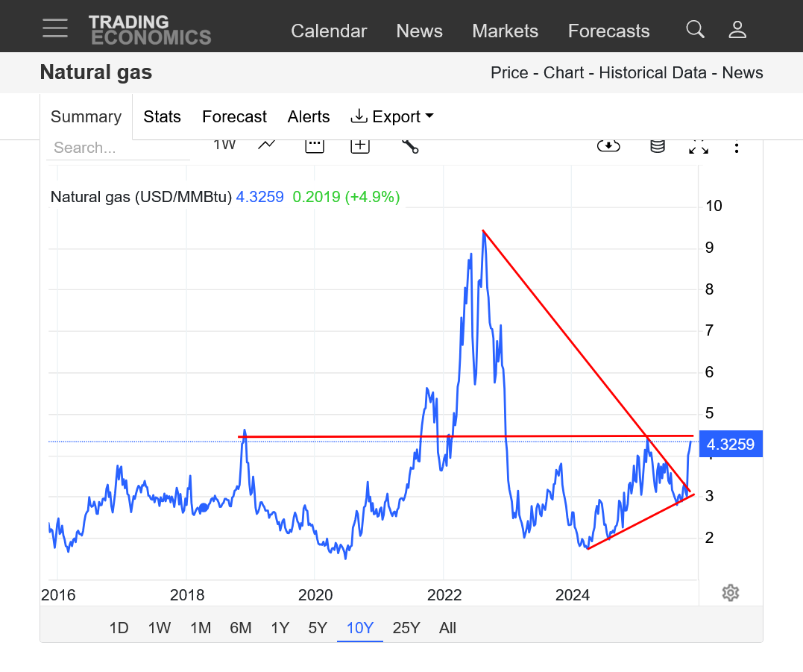
Task: Click the Markets navigation link
Action: pos(505,31)
